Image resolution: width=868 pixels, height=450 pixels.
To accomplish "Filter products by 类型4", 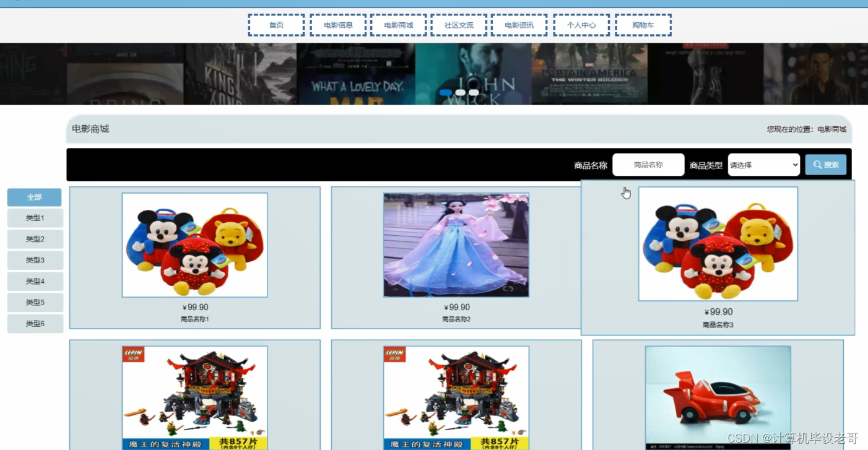I will (35, 281).
